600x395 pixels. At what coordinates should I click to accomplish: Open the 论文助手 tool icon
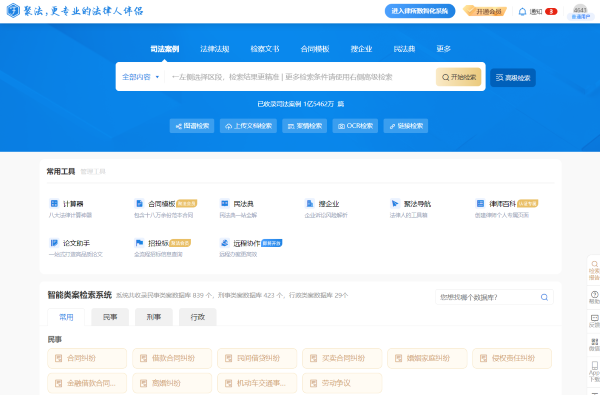[54, 243]
